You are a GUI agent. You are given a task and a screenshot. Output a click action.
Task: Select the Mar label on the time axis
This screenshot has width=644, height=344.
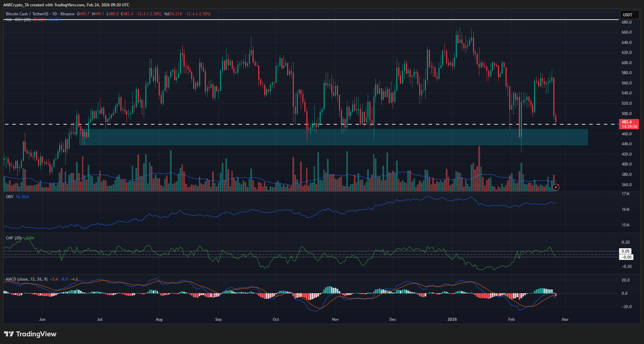pos(565,319)
